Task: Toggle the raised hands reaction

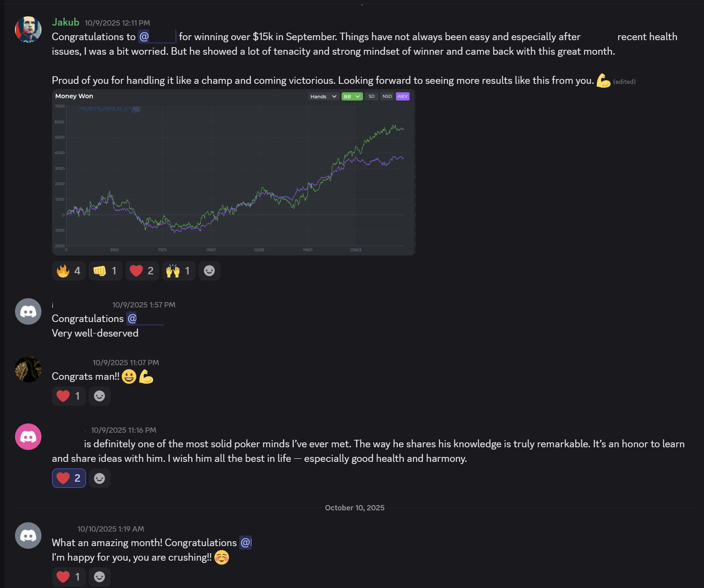Action: click(179, 271)
